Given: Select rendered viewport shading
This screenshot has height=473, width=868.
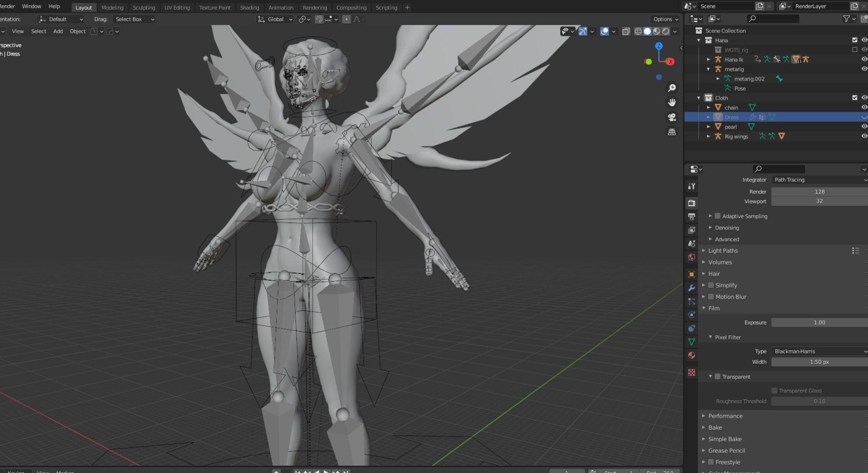Looking at the screenshot, I should (x=665, y=31).
